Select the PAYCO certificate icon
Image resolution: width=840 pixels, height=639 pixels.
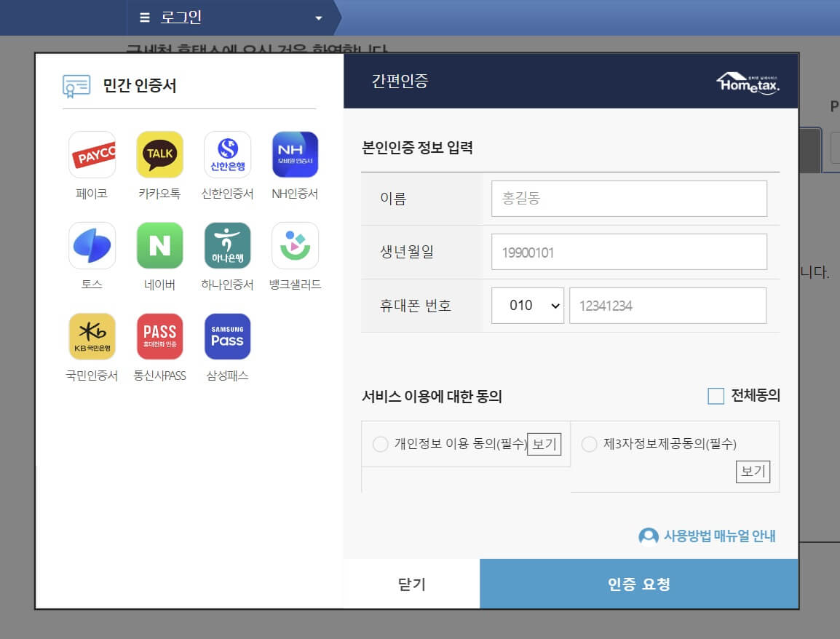pos(92,154)
